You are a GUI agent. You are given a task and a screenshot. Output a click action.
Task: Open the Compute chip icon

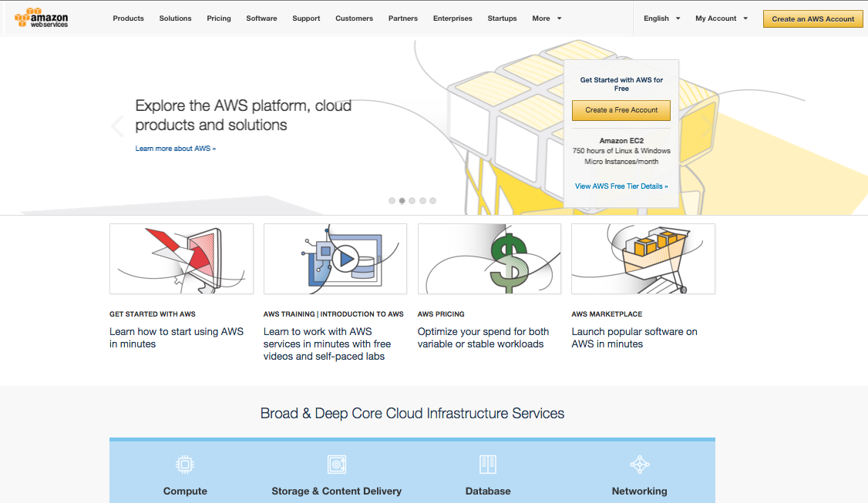coord(185,464)
